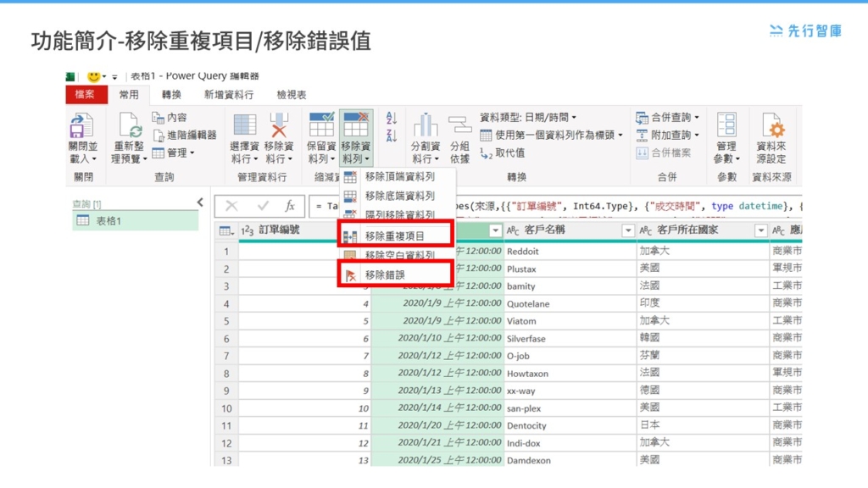Open 資料來源設定
This screenshot has height=488, width=868.
(x=771, y=131)
